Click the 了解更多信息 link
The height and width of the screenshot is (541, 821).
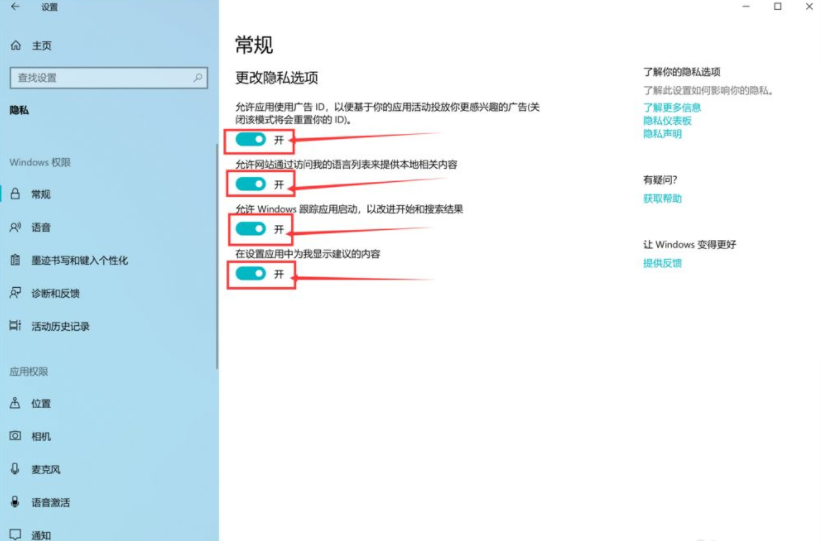pos(671,107)
